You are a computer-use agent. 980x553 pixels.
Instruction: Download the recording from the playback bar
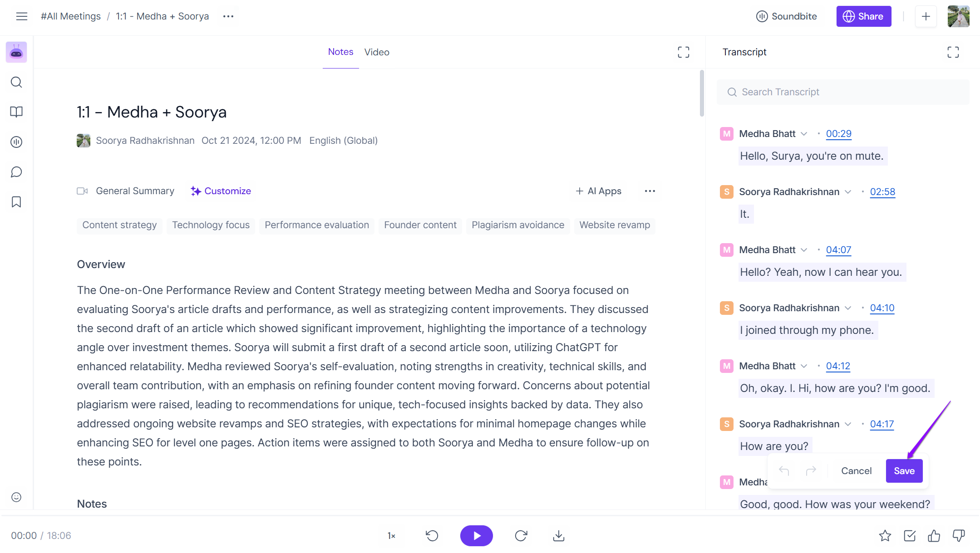(x=558, y=535)
